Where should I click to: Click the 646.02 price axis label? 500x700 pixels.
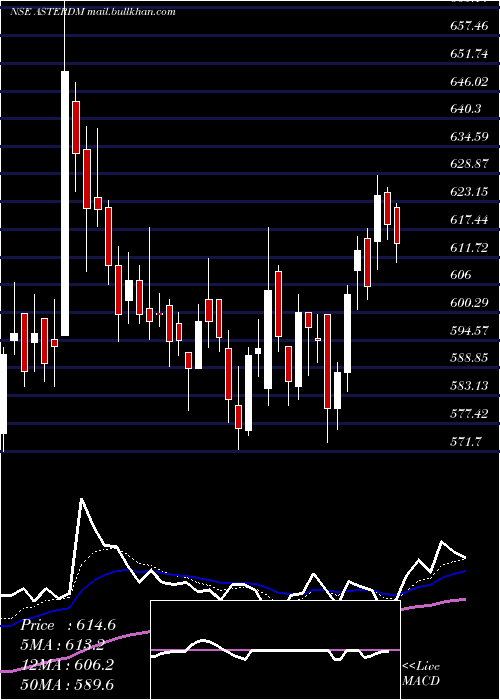(469, 81)
